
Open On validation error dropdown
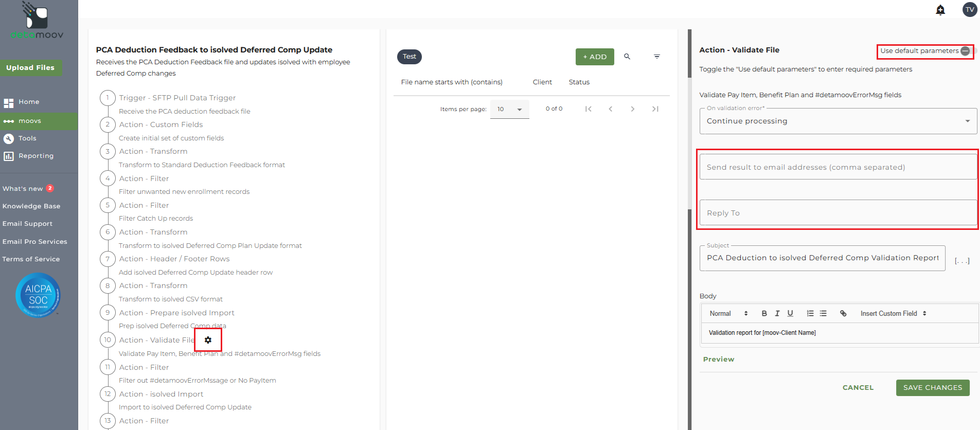[838, 121]
